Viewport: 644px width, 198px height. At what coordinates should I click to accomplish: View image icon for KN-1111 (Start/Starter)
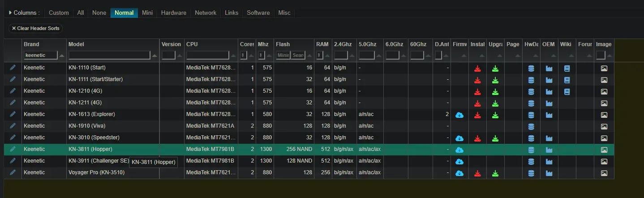point(604,80)
